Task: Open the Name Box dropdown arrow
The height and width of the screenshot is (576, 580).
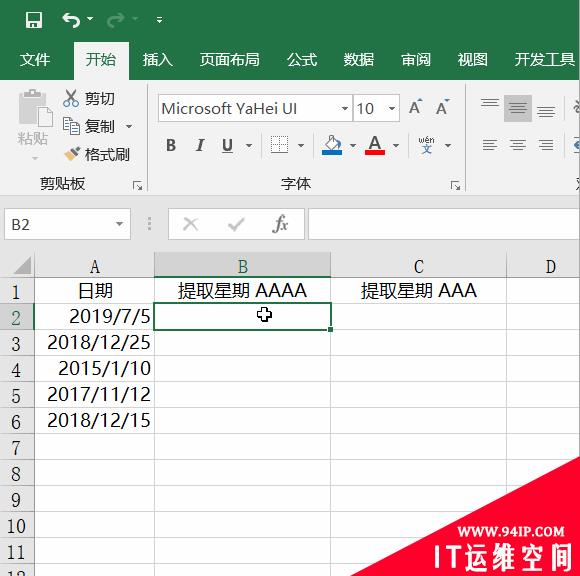Action: (119, 224)
